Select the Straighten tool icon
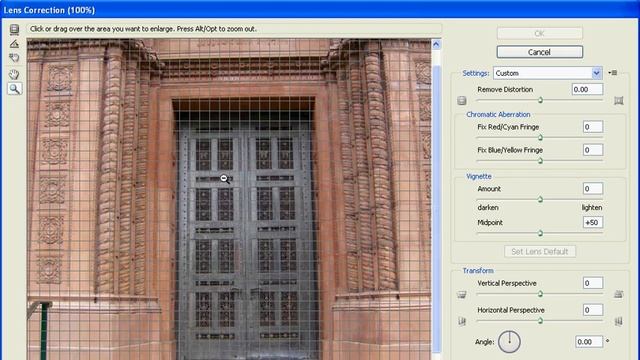This screenshot has height=360, width=640. (14, 44)
